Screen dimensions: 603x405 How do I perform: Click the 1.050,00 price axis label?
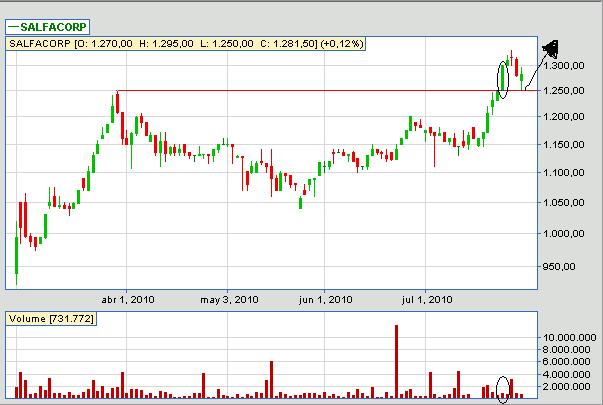(x=563, y=202)
